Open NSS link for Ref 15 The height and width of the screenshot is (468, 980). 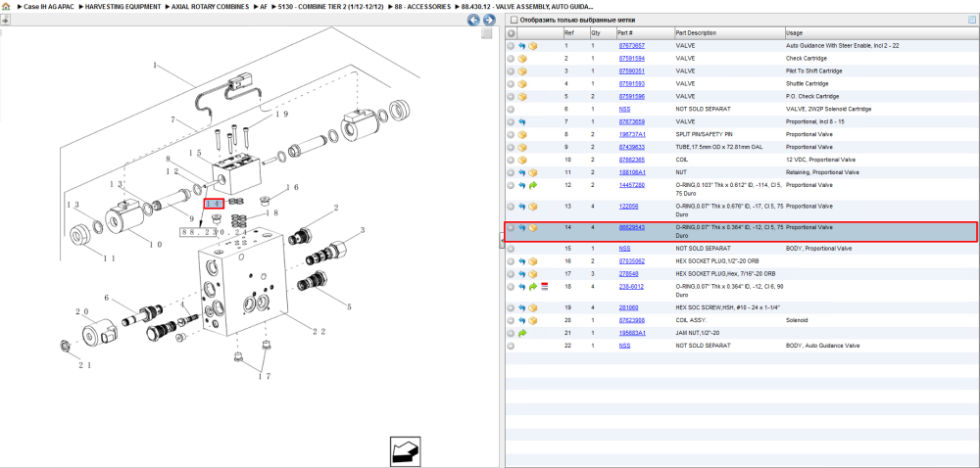pyautogui.click(x=624, y=249)
